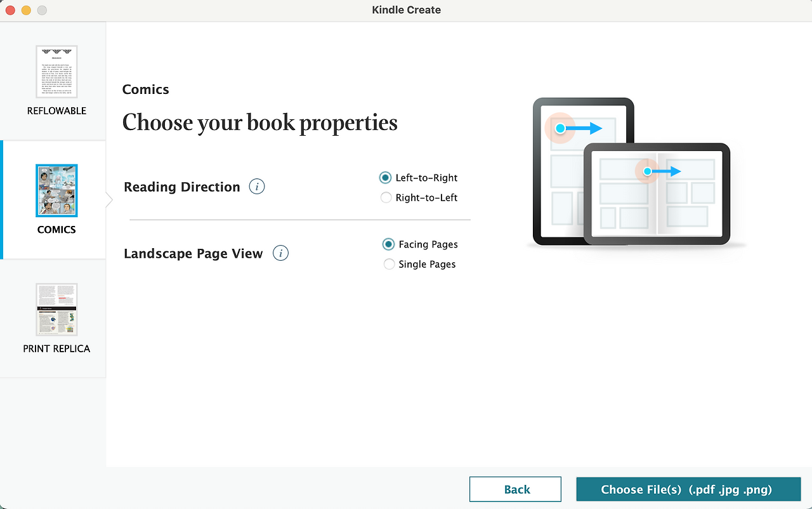Screen dimensions: 812x509
Task: Click the Reading Direction label
Action: (x=182, y=187)
